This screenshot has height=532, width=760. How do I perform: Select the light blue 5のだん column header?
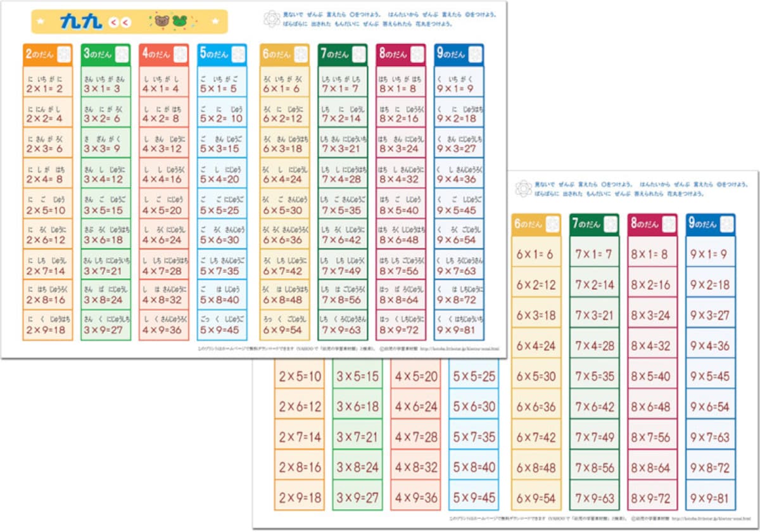coord(222,54)
